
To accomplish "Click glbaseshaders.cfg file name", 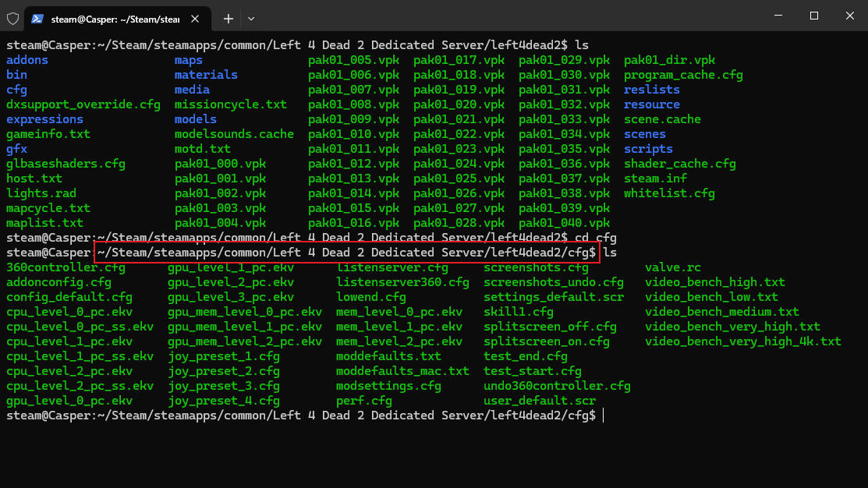I will (x=66, y=164).
